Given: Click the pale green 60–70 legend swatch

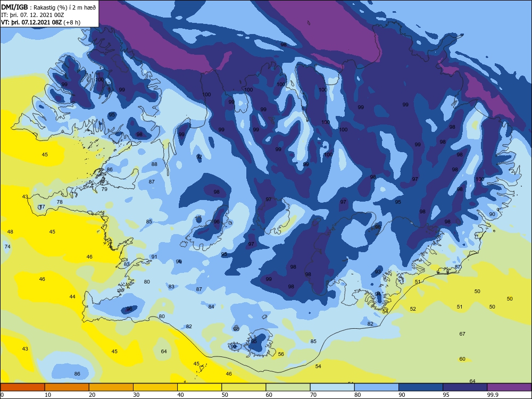Looking at the screenshot, I should (x=288, y=387).
